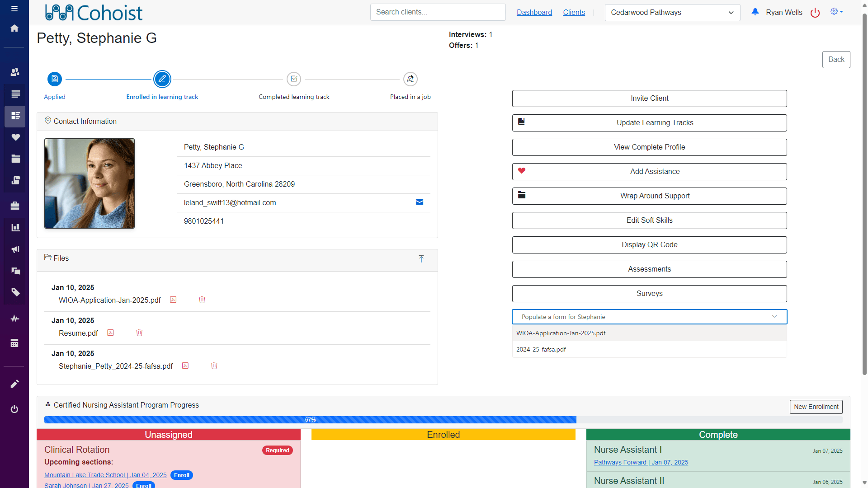
Task: Open the megaphone icon in sidebar
Action: click(15, 249)
